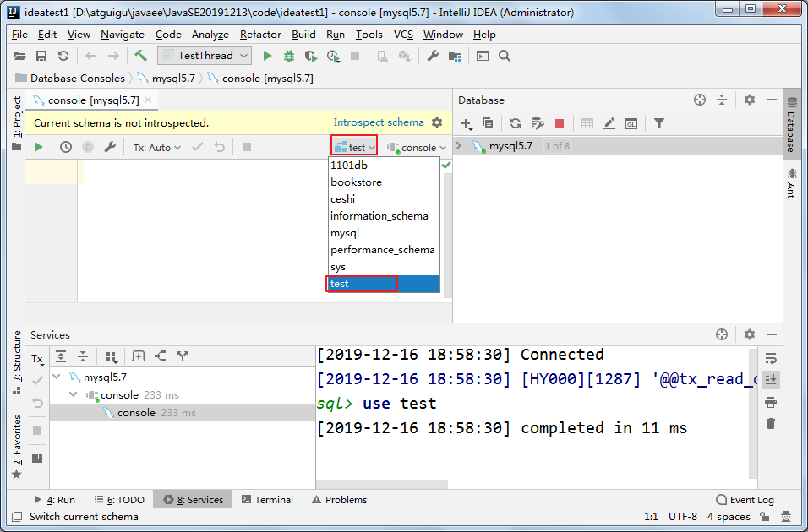The height and width of the screenshot is (532, 808).
Task: Click the Synchronize icon in main toolbar
Action: [63, 56]
